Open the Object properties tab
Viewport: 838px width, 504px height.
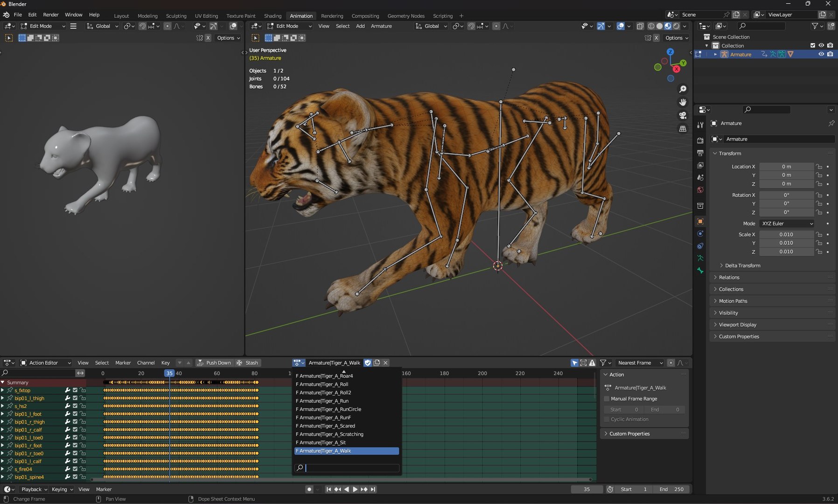click(700, 221)
